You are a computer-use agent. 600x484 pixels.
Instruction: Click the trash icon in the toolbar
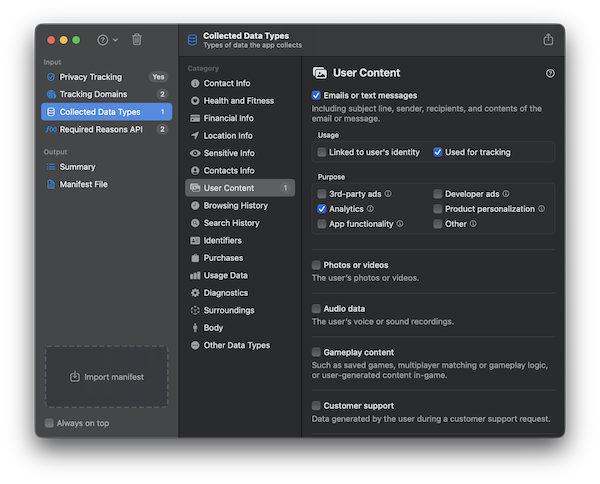[137, 40]
